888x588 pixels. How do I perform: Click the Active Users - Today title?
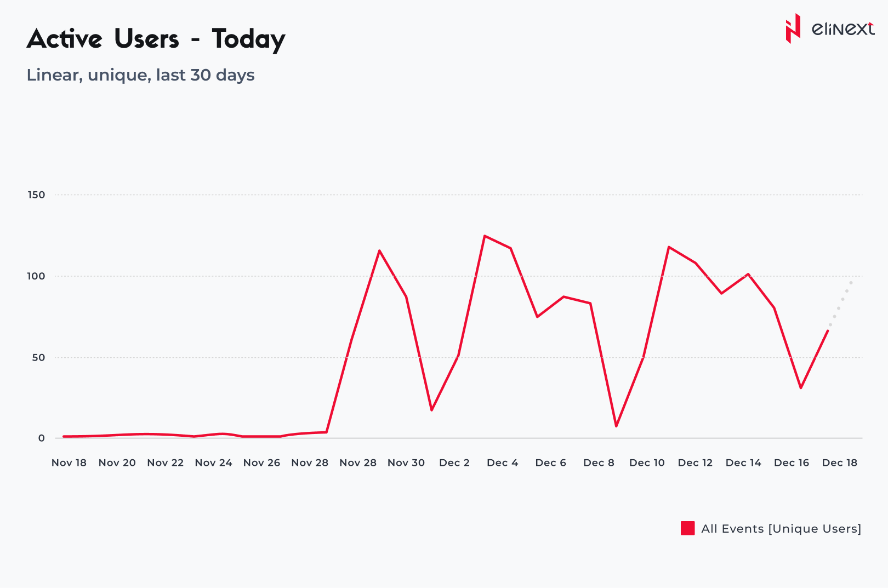coord(156,39)
